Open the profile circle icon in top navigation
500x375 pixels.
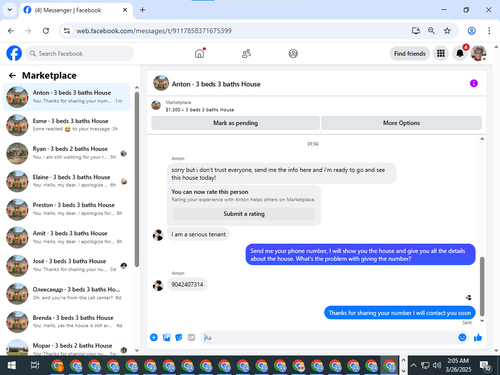pyautogui.click(x=293, y=53)
